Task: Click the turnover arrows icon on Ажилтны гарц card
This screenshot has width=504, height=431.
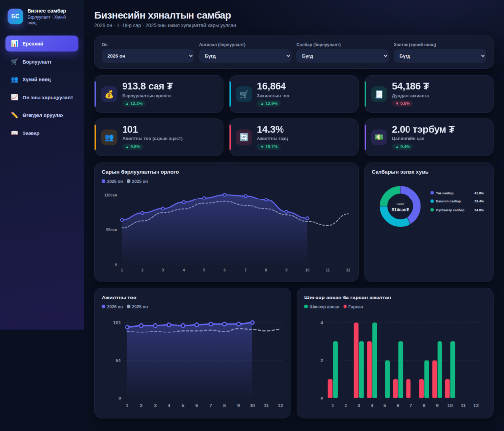Action: point(244,137)
